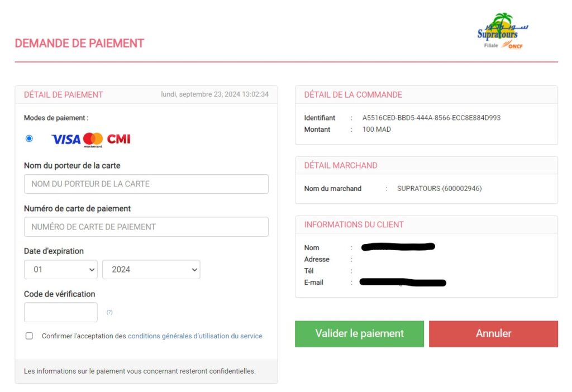Viewport: 572px width, 392px height.
Task: Check the terms acceptance checkbox
Action: point(29,336)
